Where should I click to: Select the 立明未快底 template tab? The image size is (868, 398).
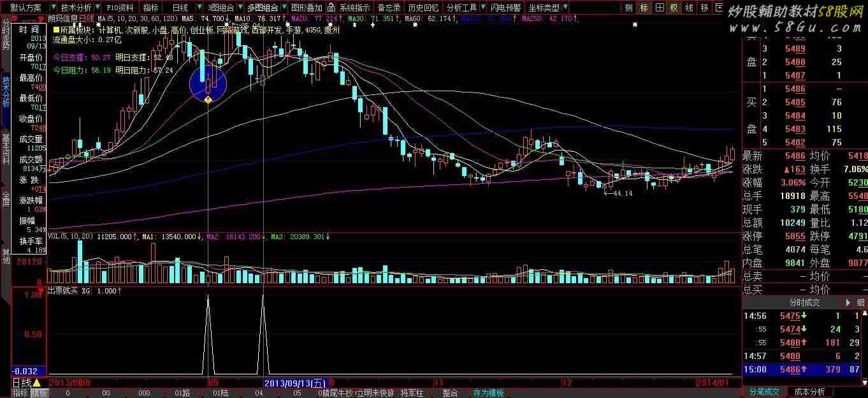(375, 393)
